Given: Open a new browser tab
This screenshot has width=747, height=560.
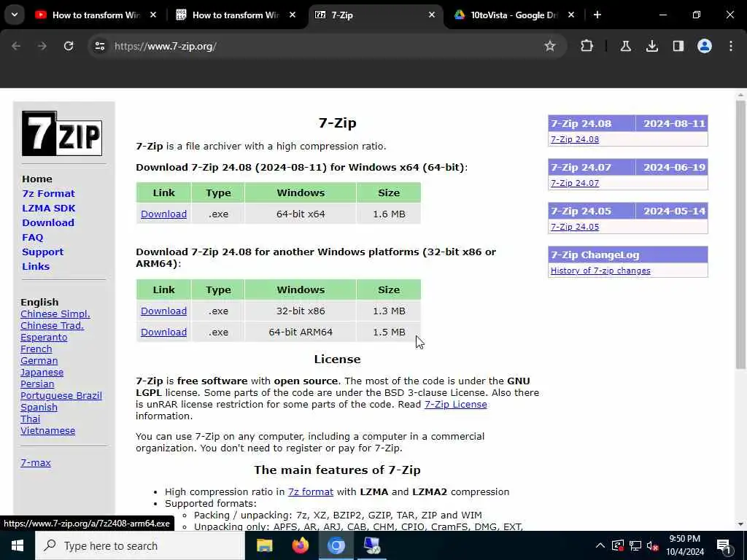Looking at the screenshot, I should point(597,15).
